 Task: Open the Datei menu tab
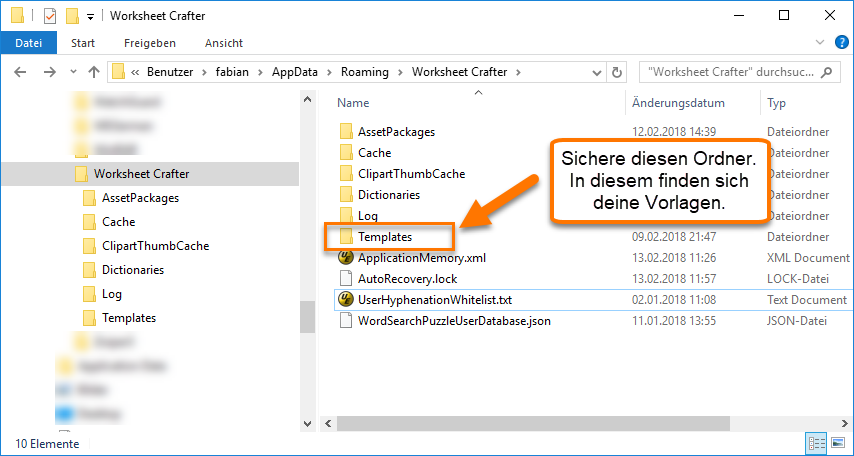coord(29,43)
